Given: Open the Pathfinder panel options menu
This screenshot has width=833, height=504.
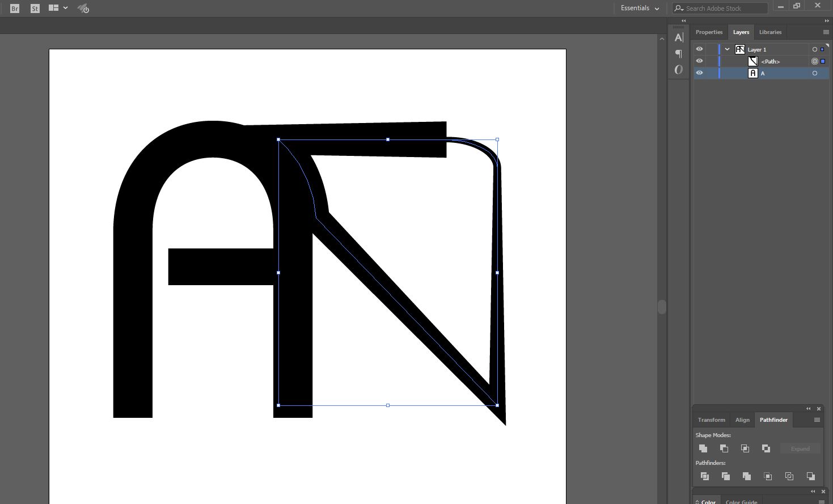Looking at the screenshot, I should pos(817,420).
